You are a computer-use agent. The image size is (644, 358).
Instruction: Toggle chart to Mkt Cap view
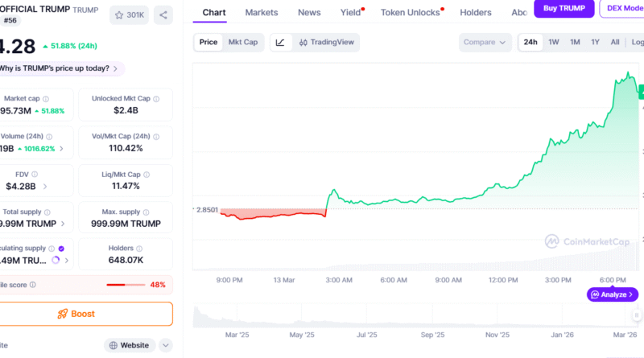click(243, 42)
